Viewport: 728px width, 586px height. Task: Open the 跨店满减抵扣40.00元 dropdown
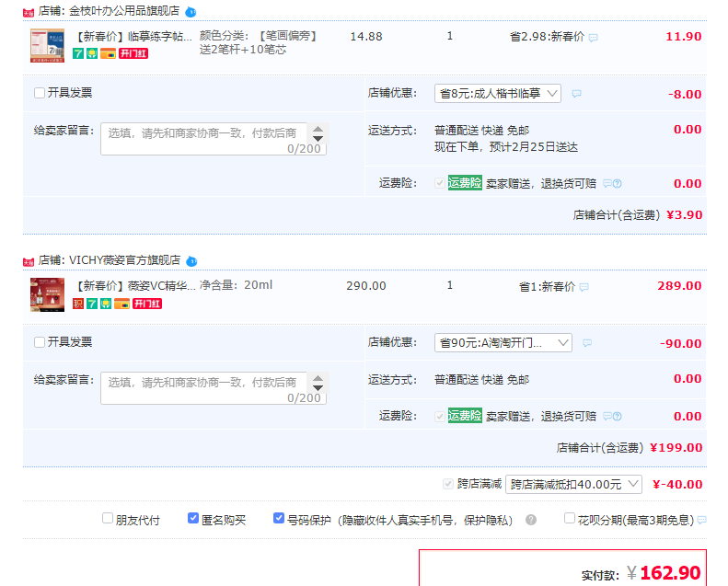573,485
